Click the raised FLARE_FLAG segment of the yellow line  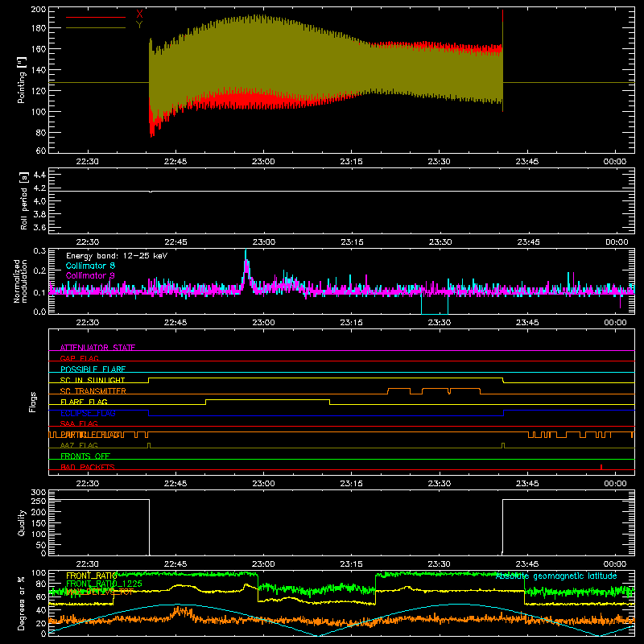coord(267,399)
